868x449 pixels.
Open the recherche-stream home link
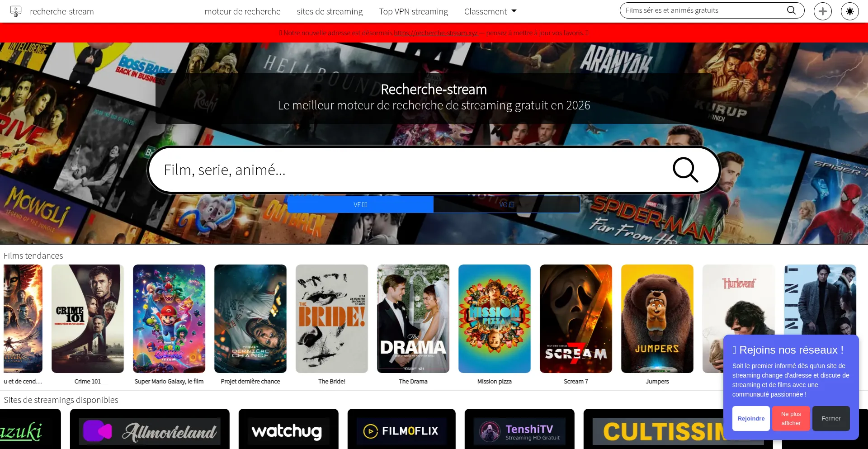click(x=62, y=11)
